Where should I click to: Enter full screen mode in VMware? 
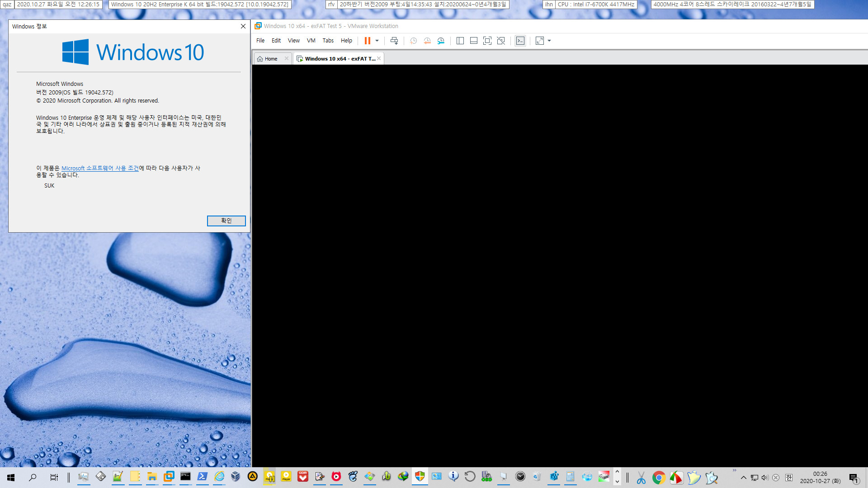click(487, 41)
